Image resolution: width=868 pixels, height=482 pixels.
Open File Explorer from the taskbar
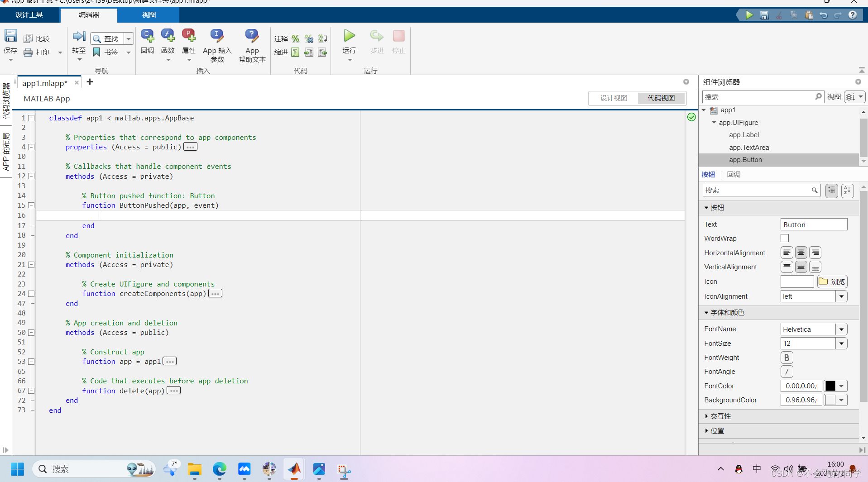[x=195, y=469]
